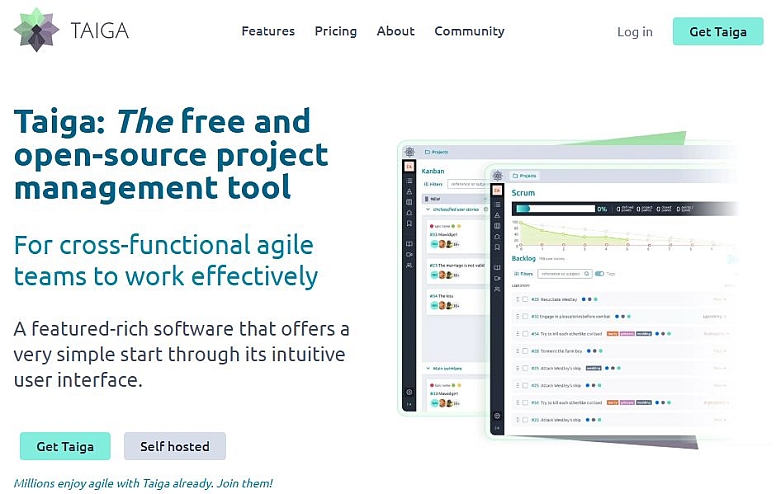Open the About page
776x494 pixels.
(x=395, y=31)
